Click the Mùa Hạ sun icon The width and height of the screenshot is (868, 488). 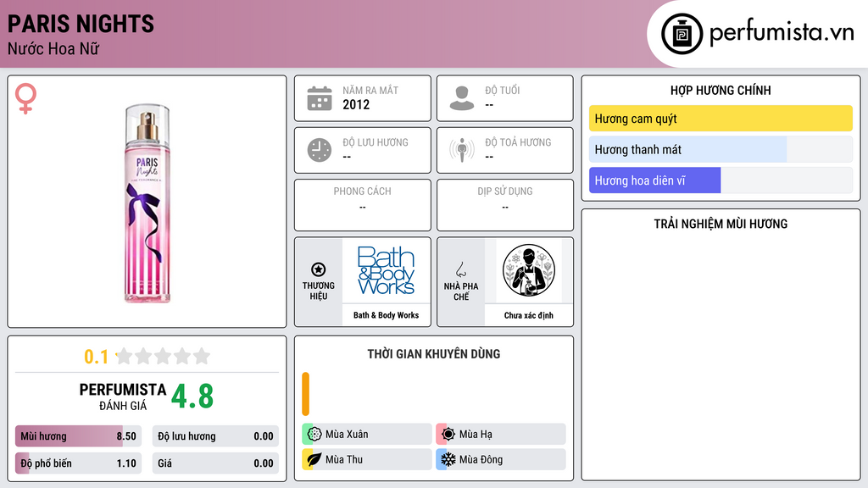(x=448, y=434)
